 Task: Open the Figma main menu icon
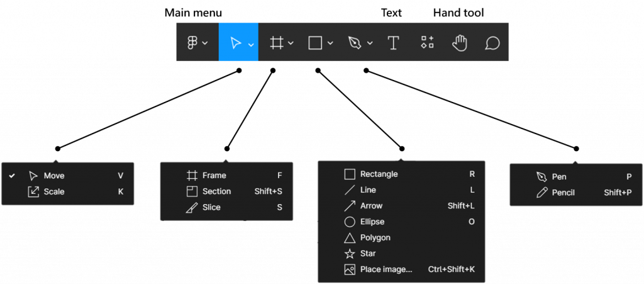[193, 43]
